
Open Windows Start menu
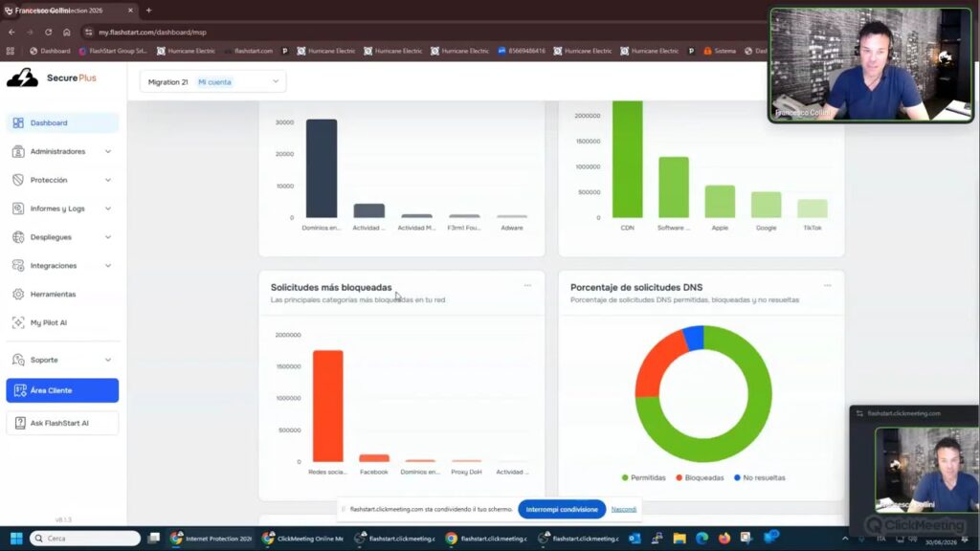point(16,538)
